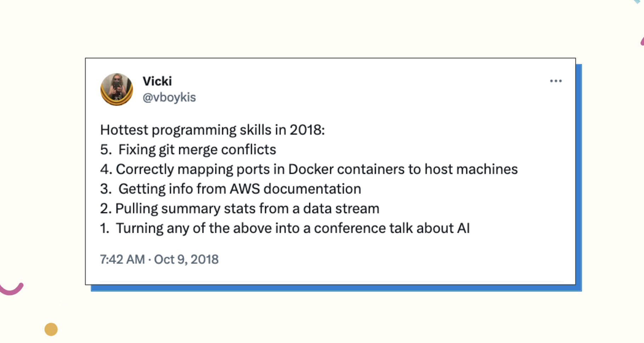Click the blue drop shadow of the tweet card
644x343 pixels.
point(579,177)
